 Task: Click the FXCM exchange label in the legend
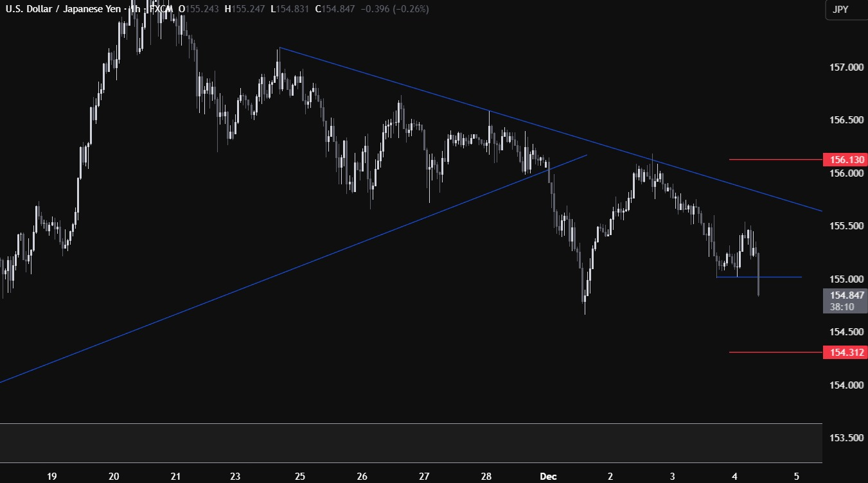coord(159,9)
